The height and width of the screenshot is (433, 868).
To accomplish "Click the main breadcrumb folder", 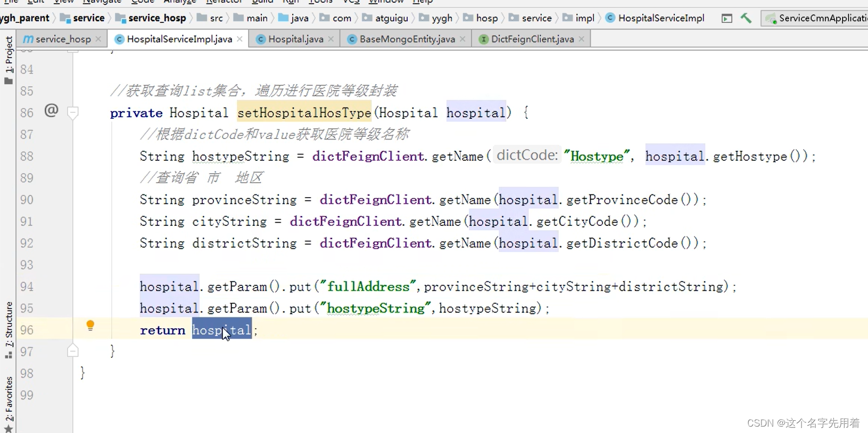I will (x=250, y=18).
